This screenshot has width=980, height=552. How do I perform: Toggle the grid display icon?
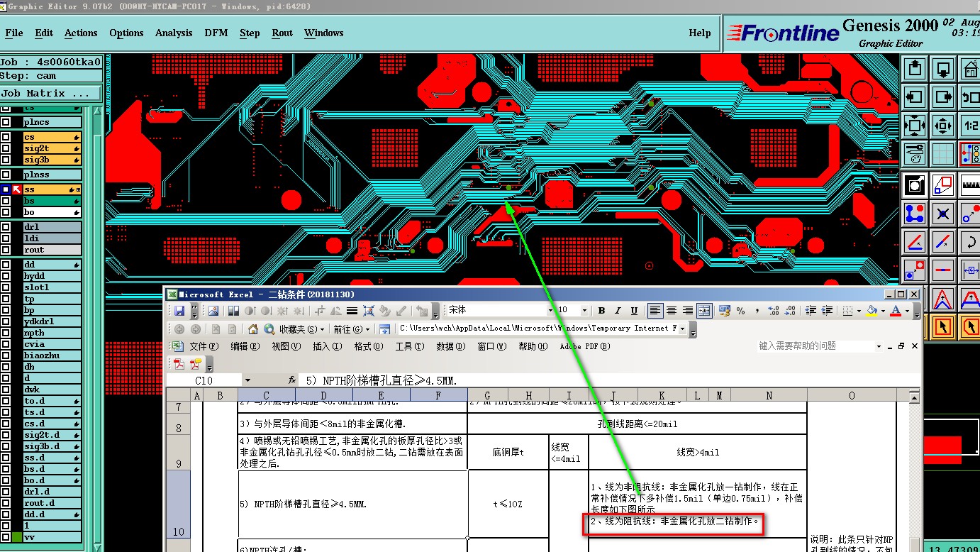click(943, 153)
